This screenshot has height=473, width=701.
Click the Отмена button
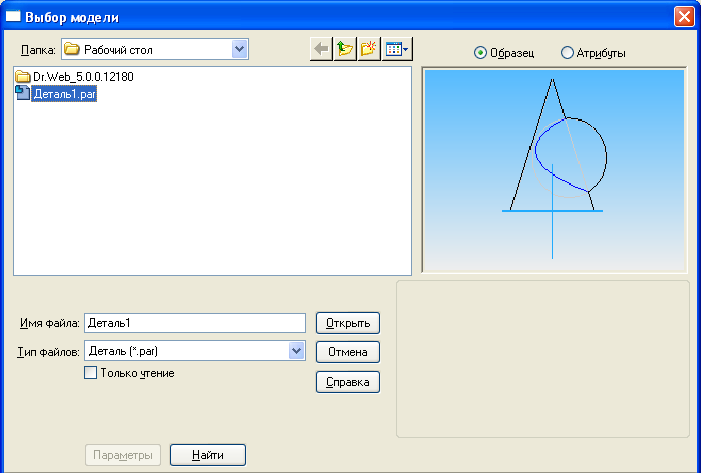pos(348,352)
